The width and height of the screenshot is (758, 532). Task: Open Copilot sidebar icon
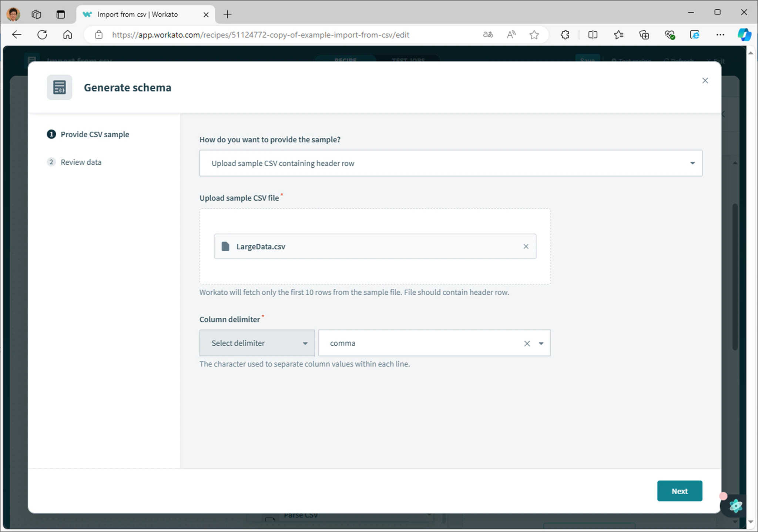744,35
